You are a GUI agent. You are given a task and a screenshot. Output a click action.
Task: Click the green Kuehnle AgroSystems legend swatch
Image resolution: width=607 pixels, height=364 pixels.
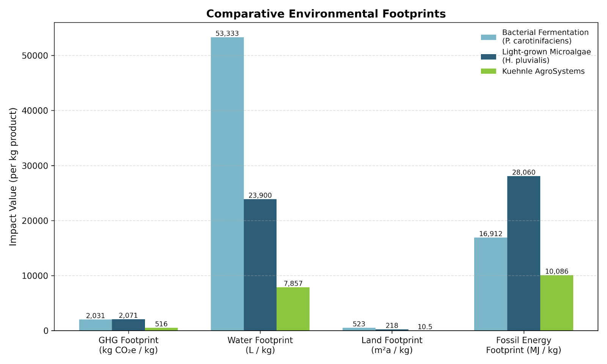[x=488, y=71]
